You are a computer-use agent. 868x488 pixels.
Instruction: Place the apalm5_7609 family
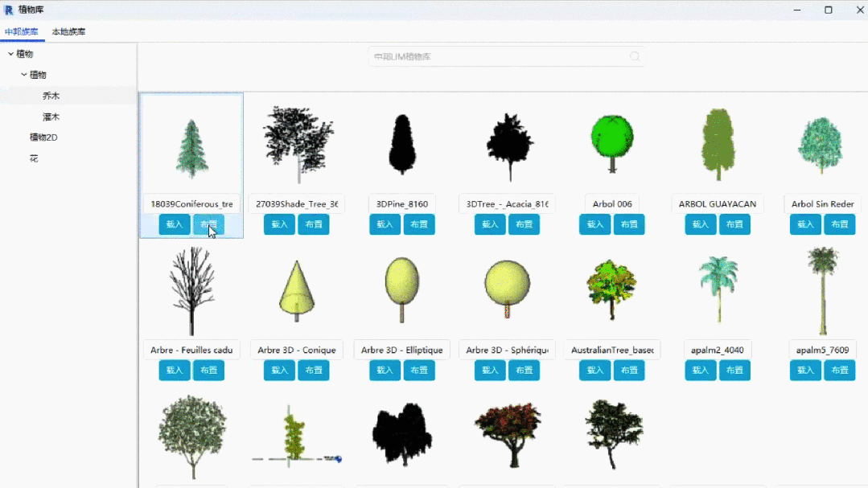click(840, 370)
